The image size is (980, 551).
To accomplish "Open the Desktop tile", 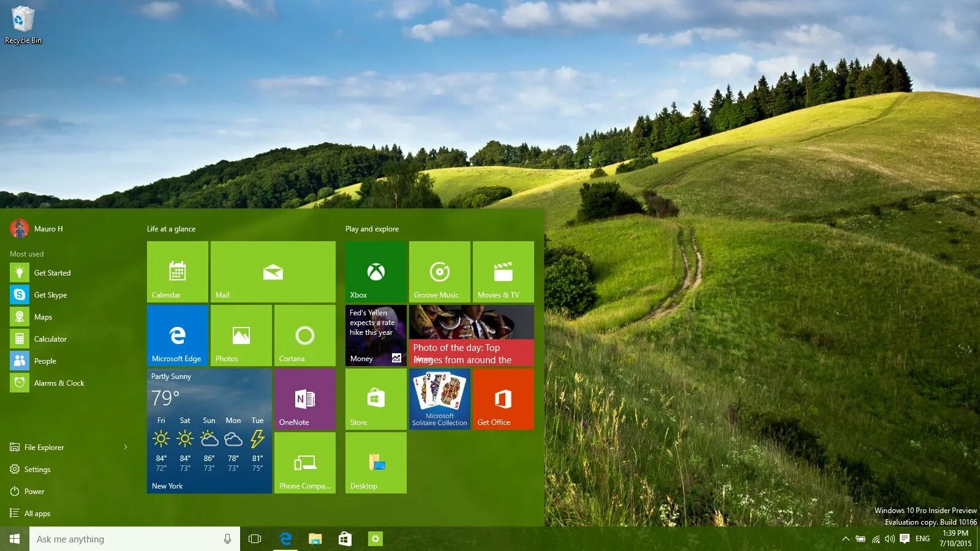I will [x=376, y=463].
